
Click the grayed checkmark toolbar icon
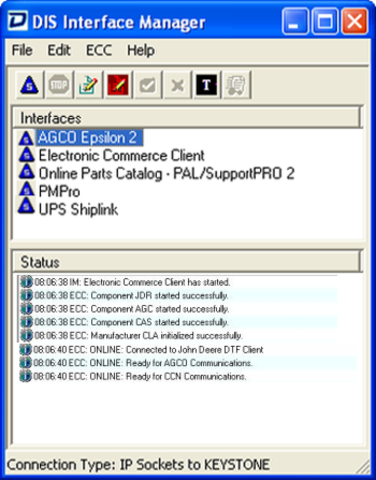tap(147, 85)
